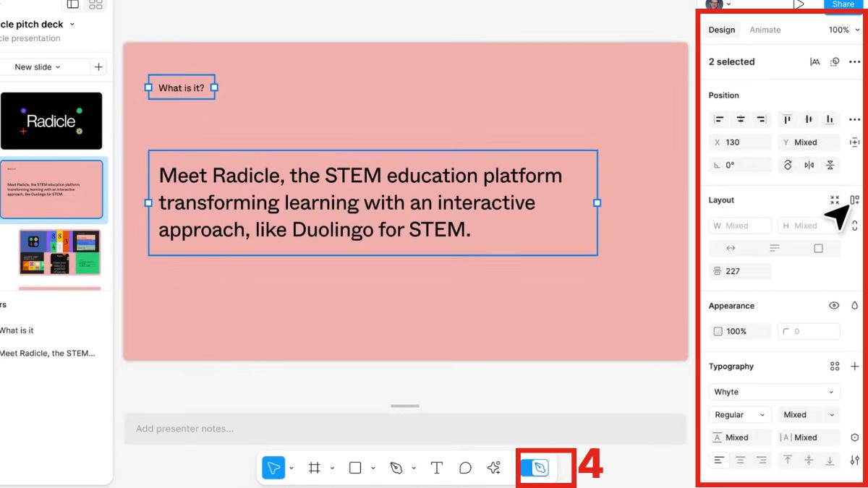Image resolution: width=868 pixels, height=488 pixels.
Task: Open the Regular font weight dropdown
Action: click(740, 414)
